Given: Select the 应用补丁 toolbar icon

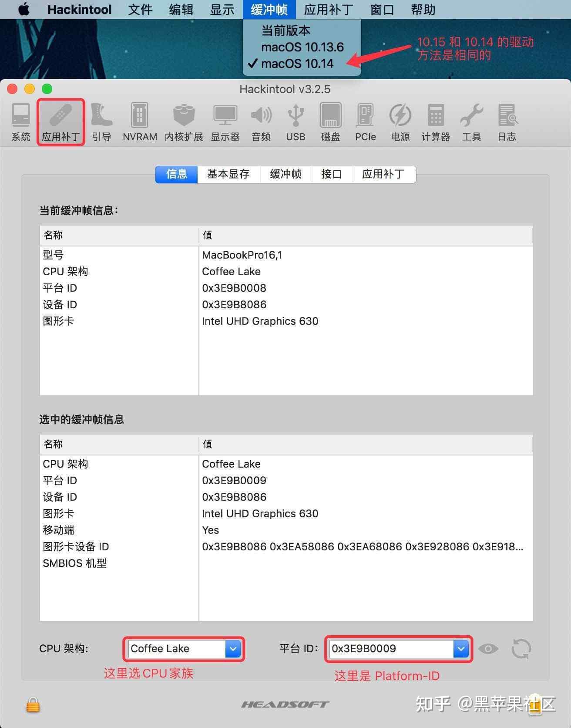Looking at the screenshot, I should point(60,122).
